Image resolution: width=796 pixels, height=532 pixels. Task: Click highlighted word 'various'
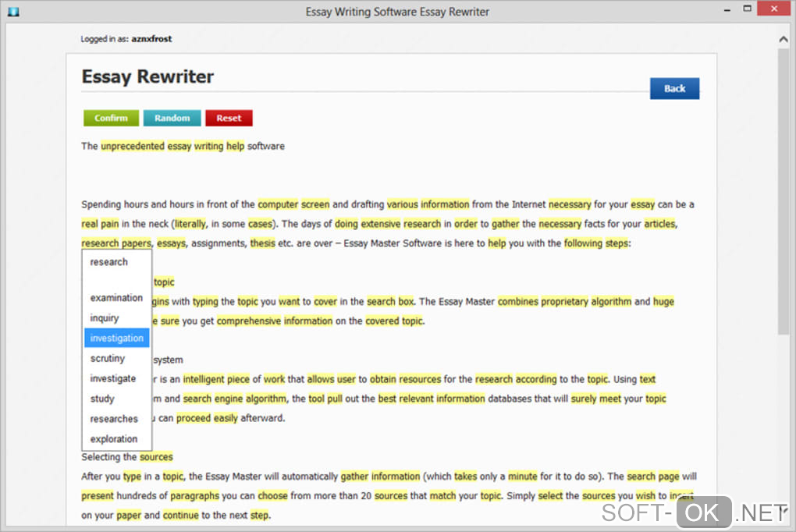tap(403, 204)
